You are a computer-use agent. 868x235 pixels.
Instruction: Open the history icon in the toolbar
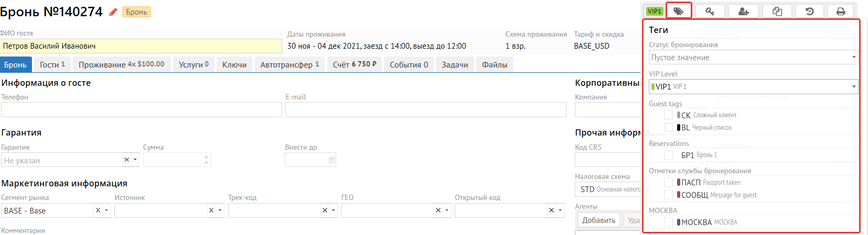coord(810,11)
